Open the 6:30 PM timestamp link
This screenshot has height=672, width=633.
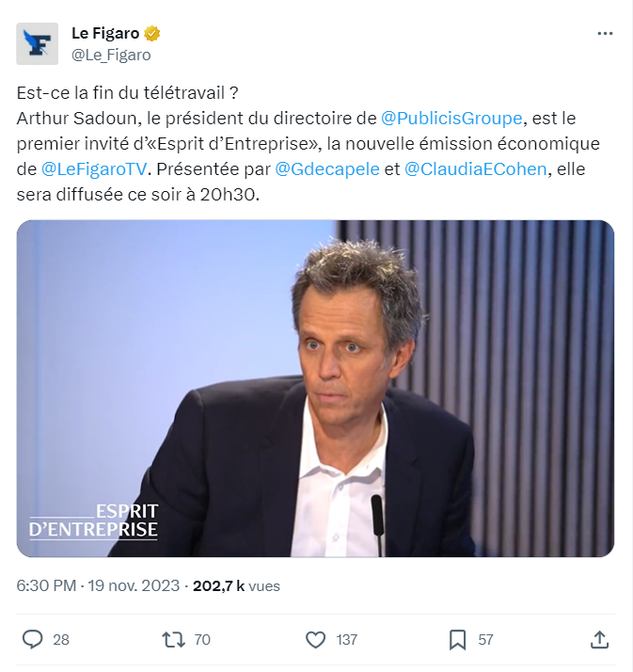(x=46, y=585)
